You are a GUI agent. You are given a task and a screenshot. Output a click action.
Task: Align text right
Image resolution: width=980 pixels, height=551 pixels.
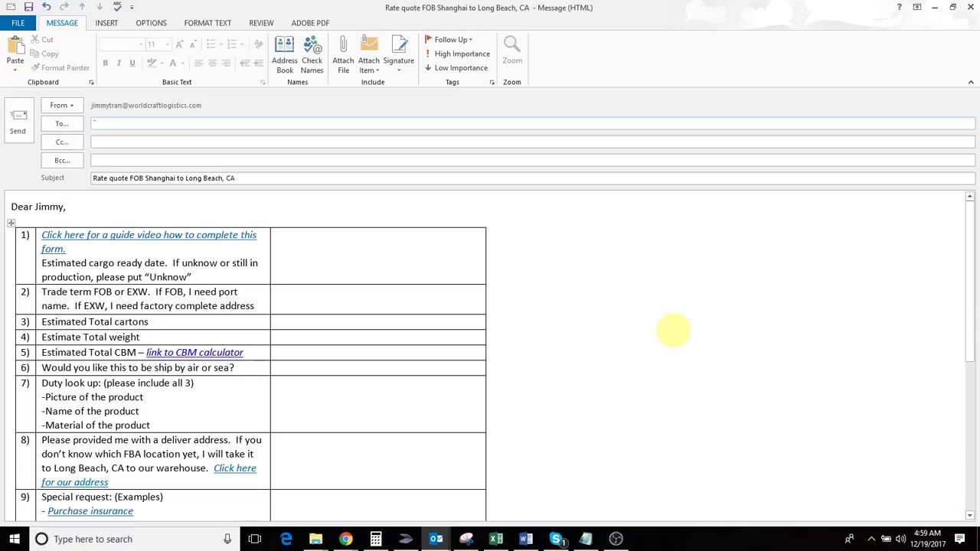pyautogui.click(x=226, y=63)
